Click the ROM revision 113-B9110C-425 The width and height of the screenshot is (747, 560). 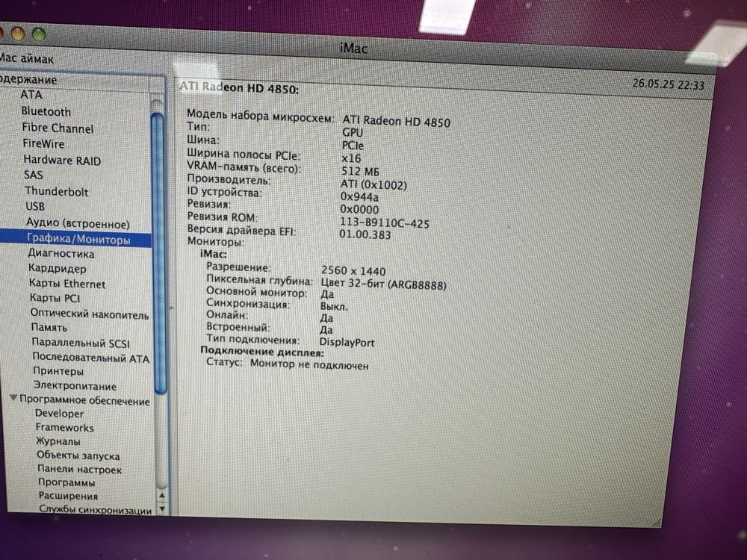point(384,223)
